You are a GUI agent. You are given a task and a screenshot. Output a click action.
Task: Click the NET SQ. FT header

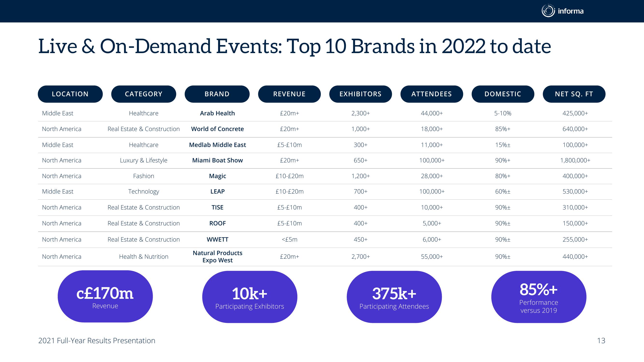click(x=574, y=94)
